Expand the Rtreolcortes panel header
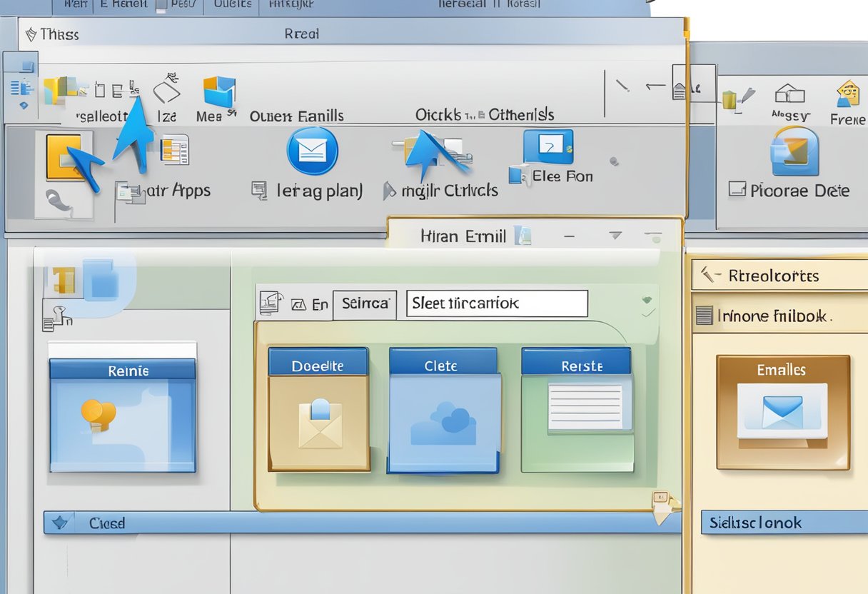 [779, 275]
